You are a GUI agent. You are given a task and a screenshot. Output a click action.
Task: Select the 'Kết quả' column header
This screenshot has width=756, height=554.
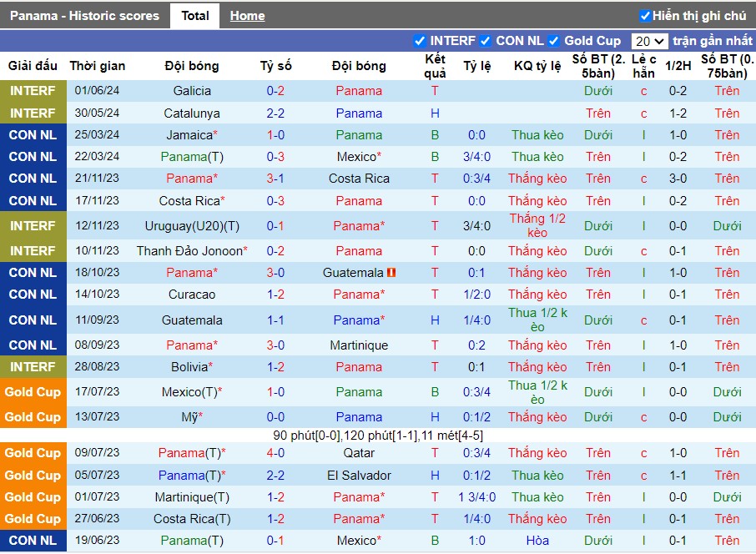coord(435,66)
